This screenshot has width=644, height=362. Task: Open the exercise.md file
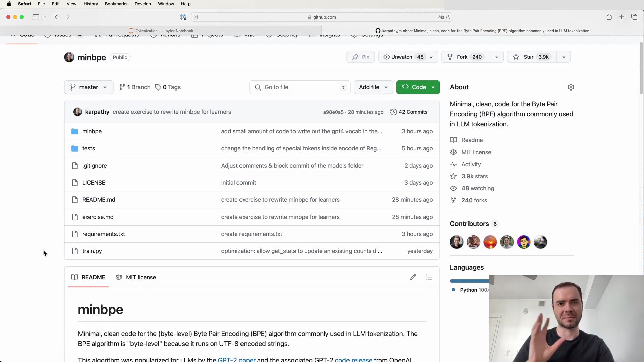pyautogui.click(x=98, y=217)
